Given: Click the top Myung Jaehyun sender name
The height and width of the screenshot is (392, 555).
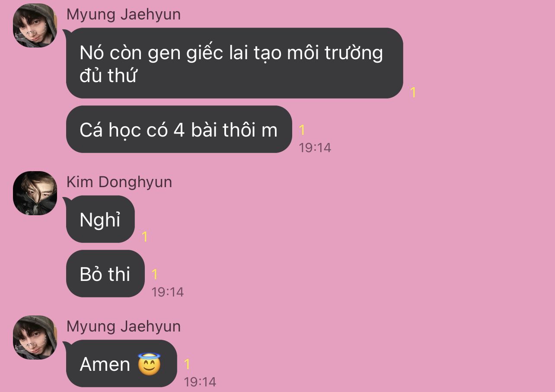Looking at the screenshot, I should click(124, 14).
